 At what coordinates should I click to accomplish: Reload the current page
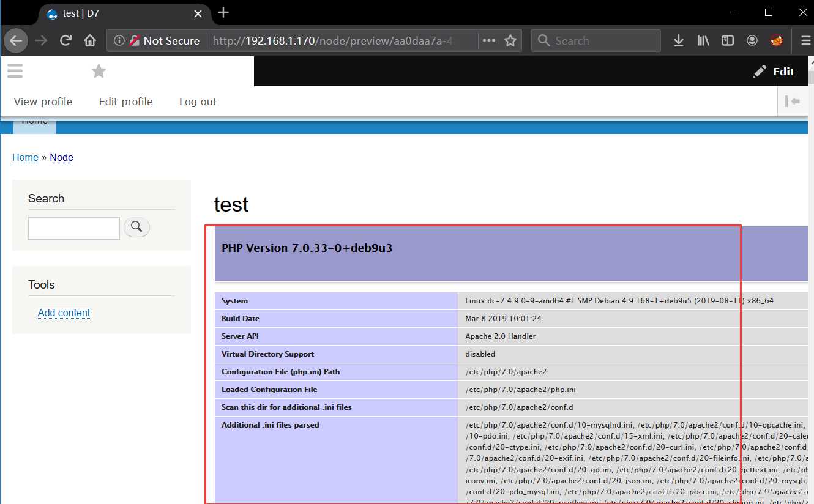coord(65,41)
